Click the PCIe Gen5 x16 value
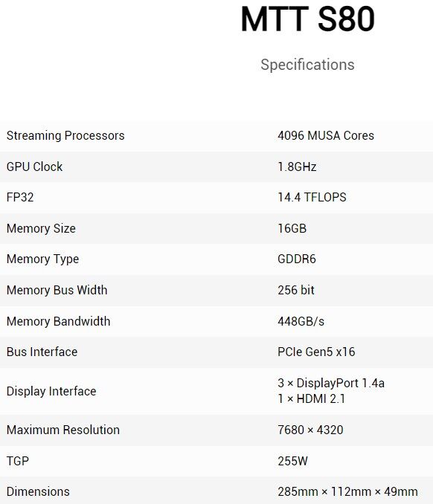 pyautogui.click(x=316, y=352)
